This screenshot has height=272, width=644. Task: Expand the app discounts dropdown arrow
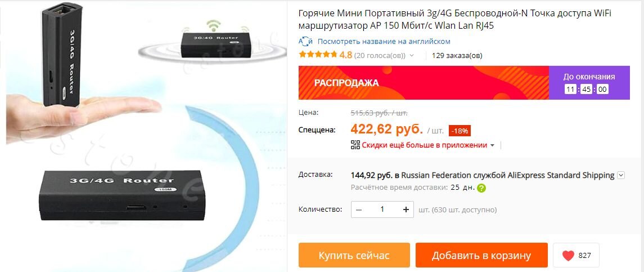tap(492, 145)
